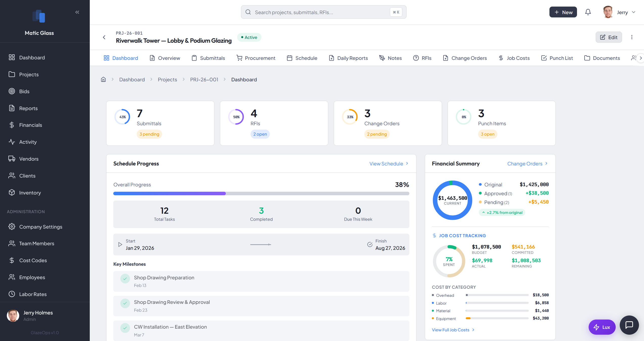The image size is (644, 341).
Task: Click the chat bubble icon bottom right
Action: tap(629, 325)
